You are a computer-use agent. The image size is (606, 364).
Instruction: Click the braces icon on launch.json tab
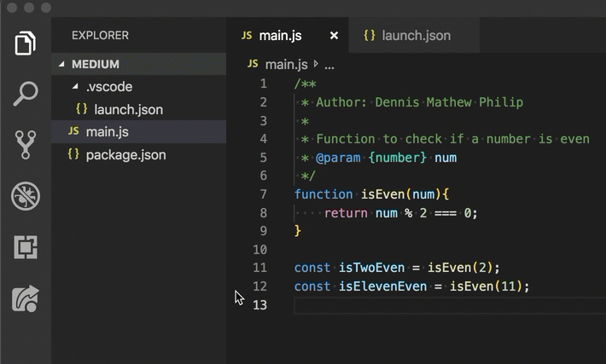point(370,36)
